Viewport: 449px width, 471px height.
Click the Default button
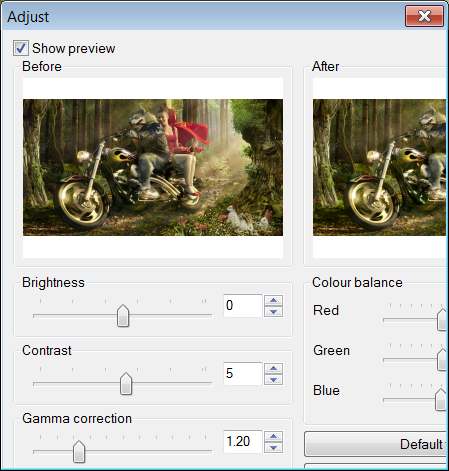377,444
